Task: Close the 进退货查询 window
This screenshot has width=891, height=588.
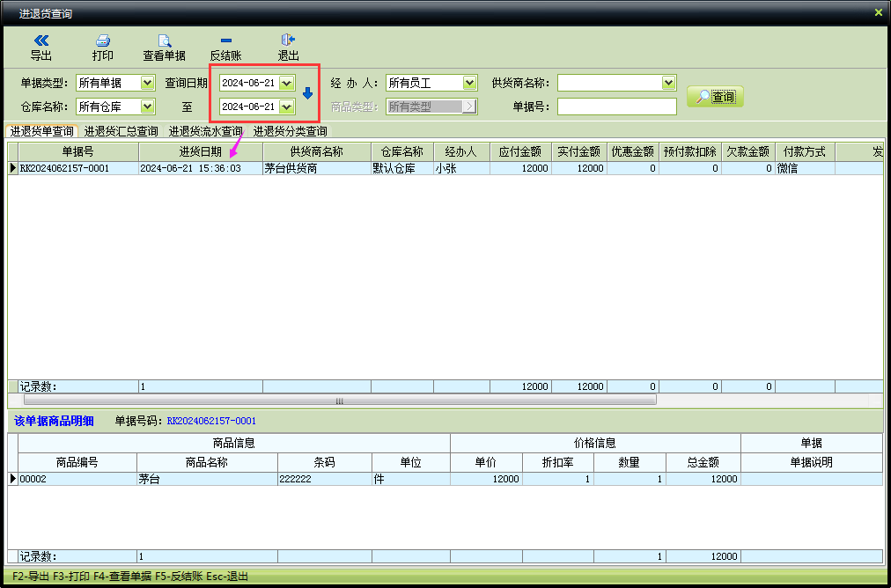Action: 878,12
